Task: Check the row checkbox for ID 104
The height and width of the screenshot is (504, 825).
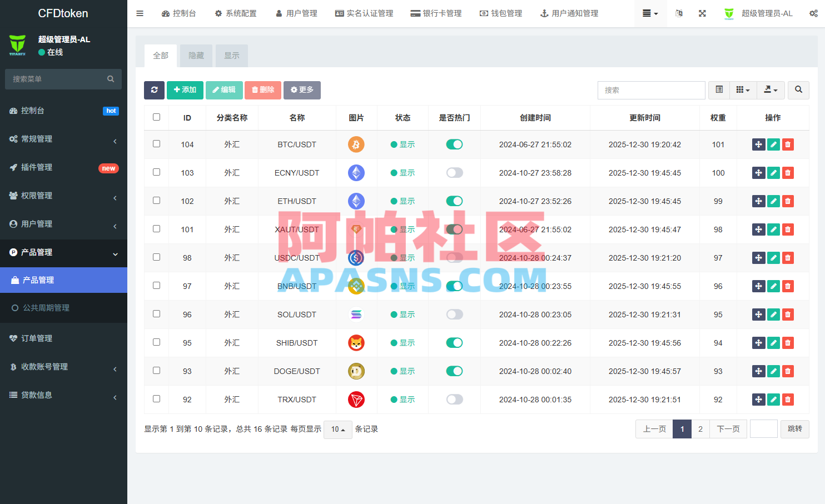Action: pos(156,144)
